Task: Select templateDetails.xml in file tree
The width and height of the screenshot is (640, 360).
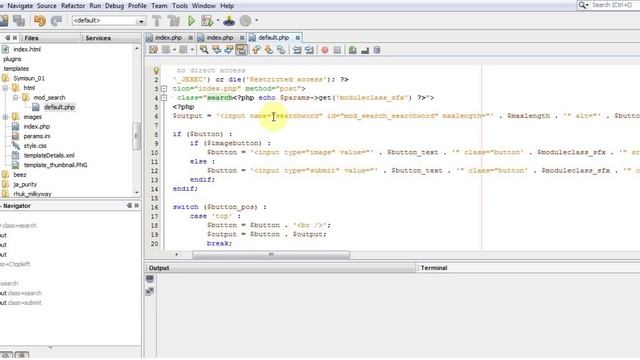Action: pyautogui.click(x=49, y=156)
